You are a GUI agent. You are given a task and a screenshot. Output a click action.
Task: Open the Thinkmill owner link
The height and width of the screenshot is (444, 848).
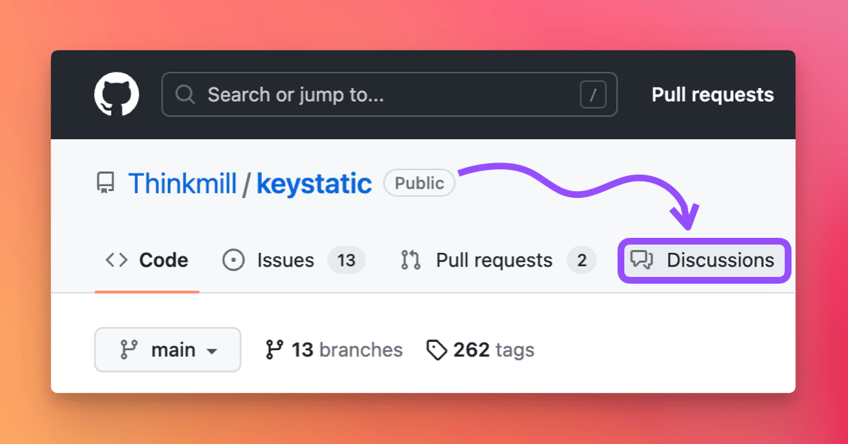coord(182,183)
